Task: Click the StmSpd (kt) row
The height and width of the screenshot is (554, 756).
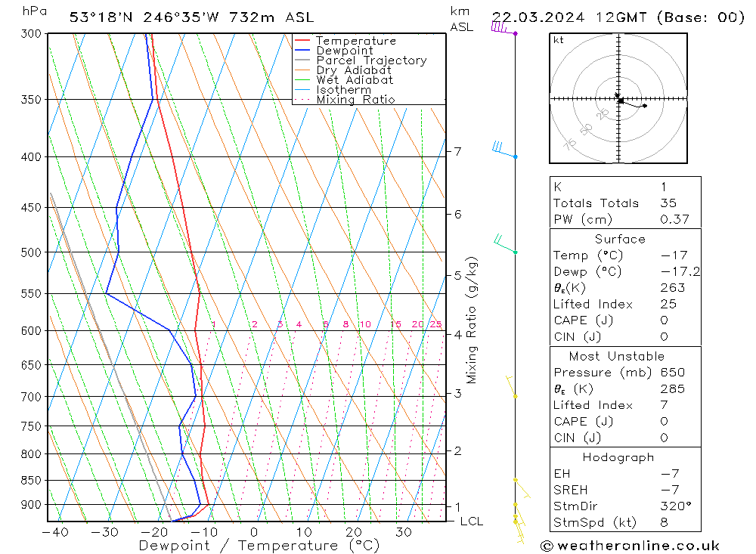Action: 625,522
